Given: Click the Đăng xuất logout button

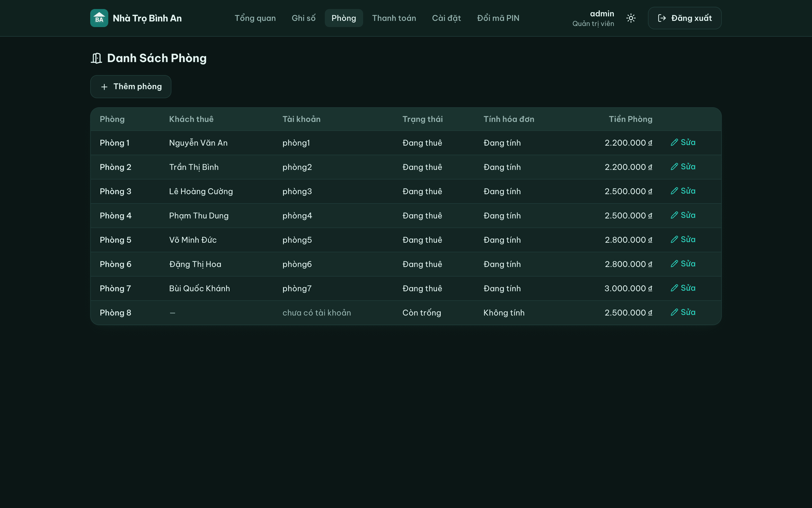Looking at the screenshot, I should [x=685, y=18].
